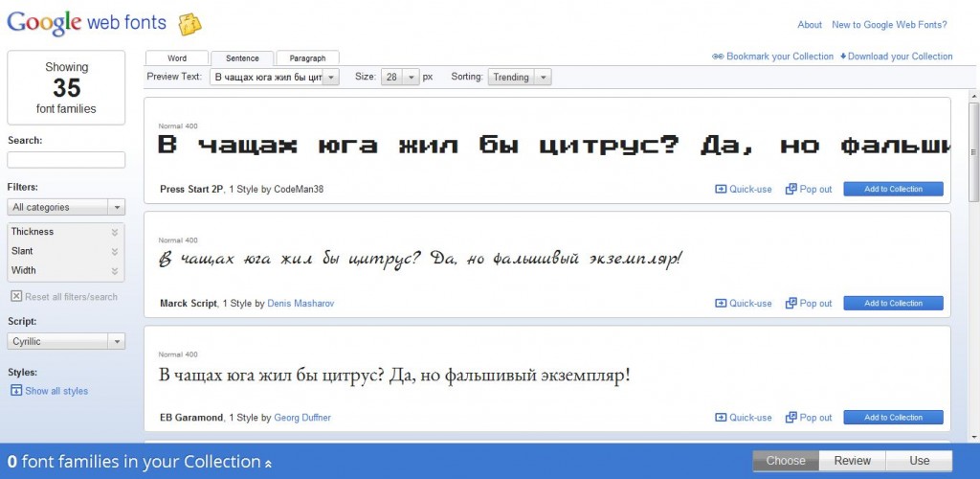Click the Google web fonts logo icon
The width and height of the screenshot is (980, 479).
[190, 23]
